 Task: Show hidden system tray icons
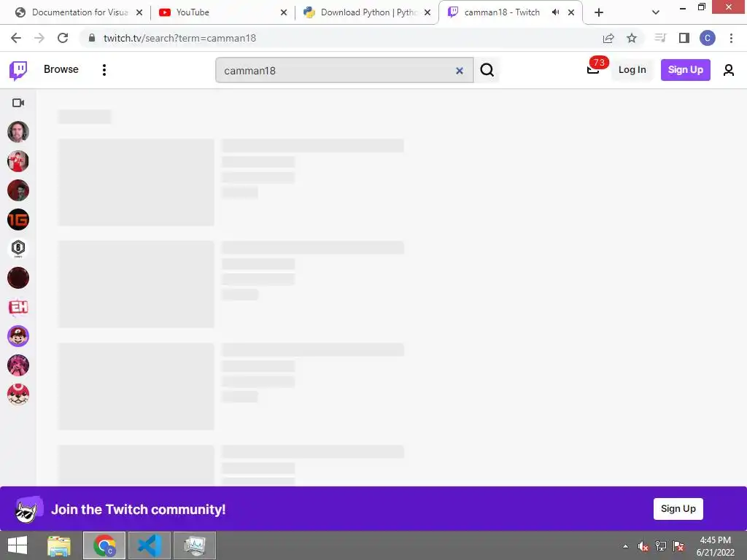click(x=625, y=546)
